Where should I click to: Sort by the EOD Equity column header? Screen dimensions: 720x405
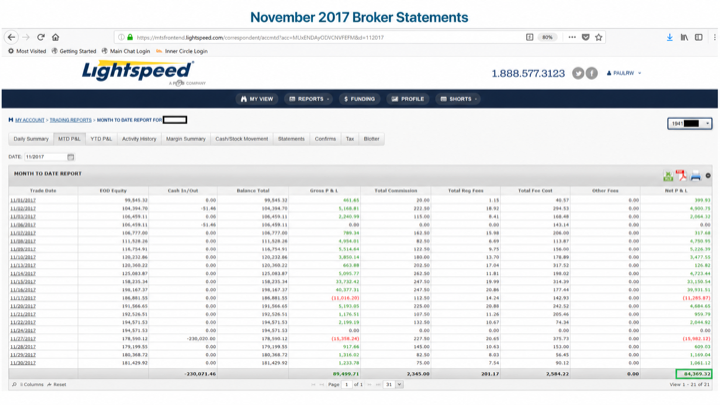(x=113, y=191)
